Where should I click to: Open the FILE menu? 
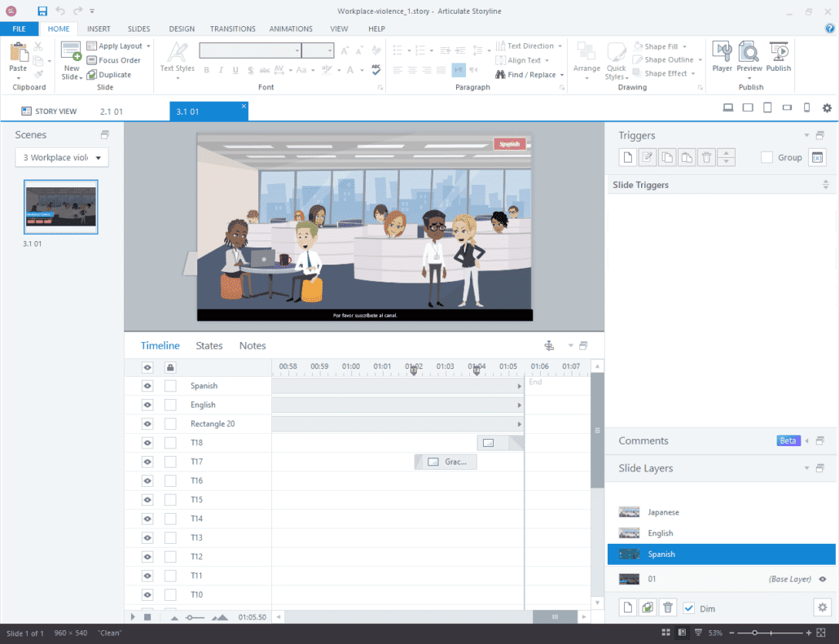(x=20, y=28)
